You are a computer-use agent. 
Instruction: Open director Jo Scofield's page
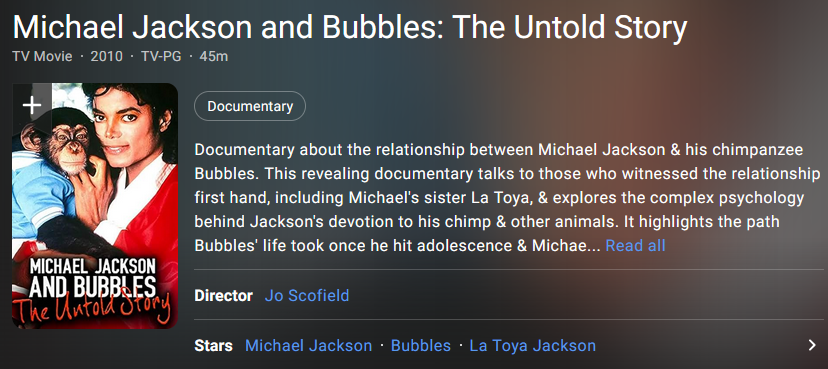pos(307,295)
